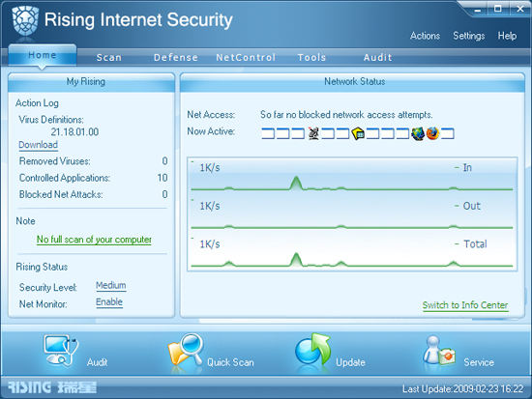Toggle Net Monitor Enable link
Image resolution: width=532 pixels, height=399 pixels.
[x=109, y=302]
